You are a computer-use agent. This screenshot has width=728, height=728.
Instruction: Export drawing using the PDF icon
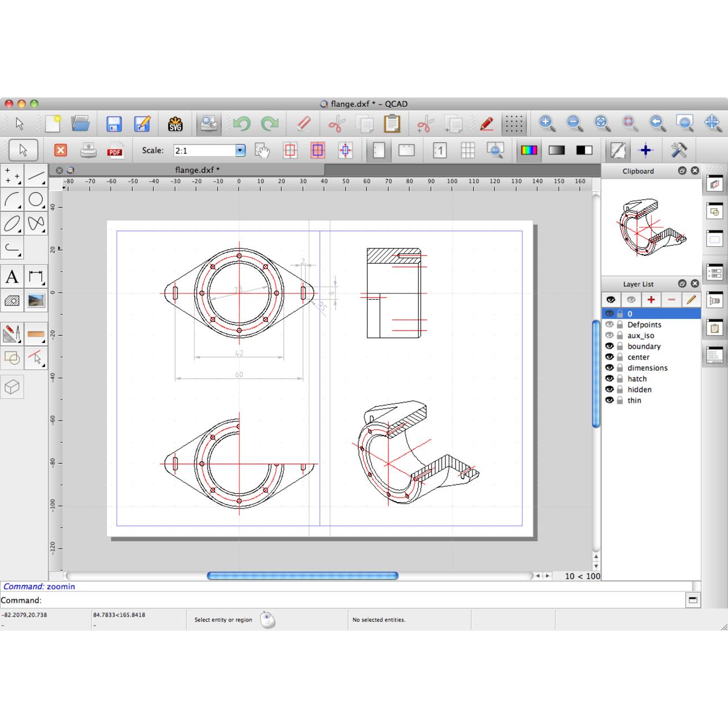coord(115,151)
